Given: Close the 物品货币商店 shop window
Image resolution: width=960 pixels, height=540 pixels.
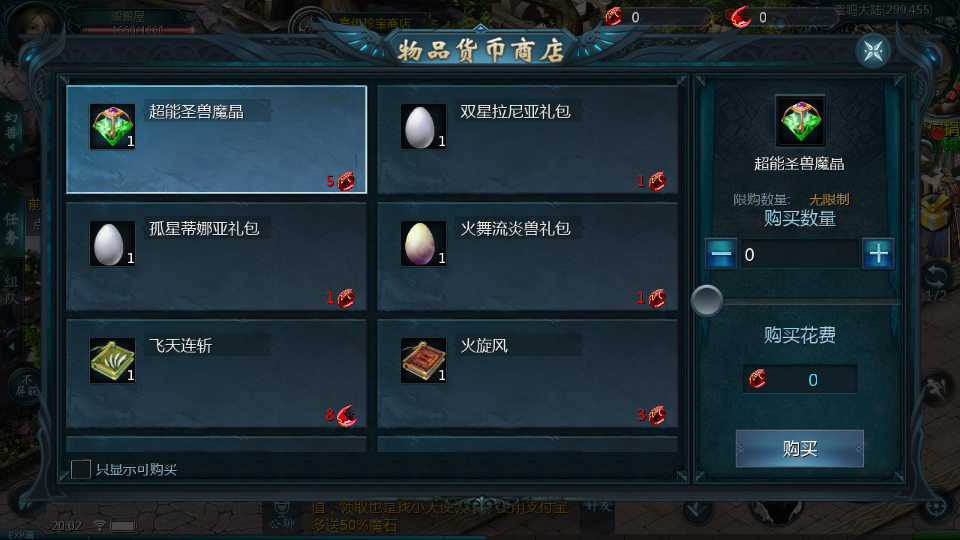Looking at the screenshot, I should (x=873, y=51).
